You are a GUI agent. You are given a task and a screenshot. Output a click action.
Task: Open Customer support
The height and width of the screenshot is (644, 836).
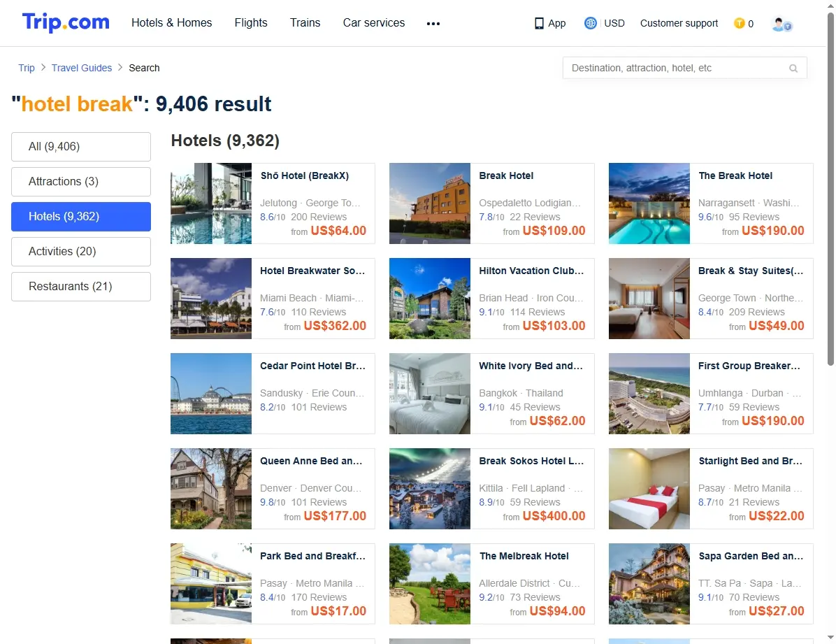(679, 24)
